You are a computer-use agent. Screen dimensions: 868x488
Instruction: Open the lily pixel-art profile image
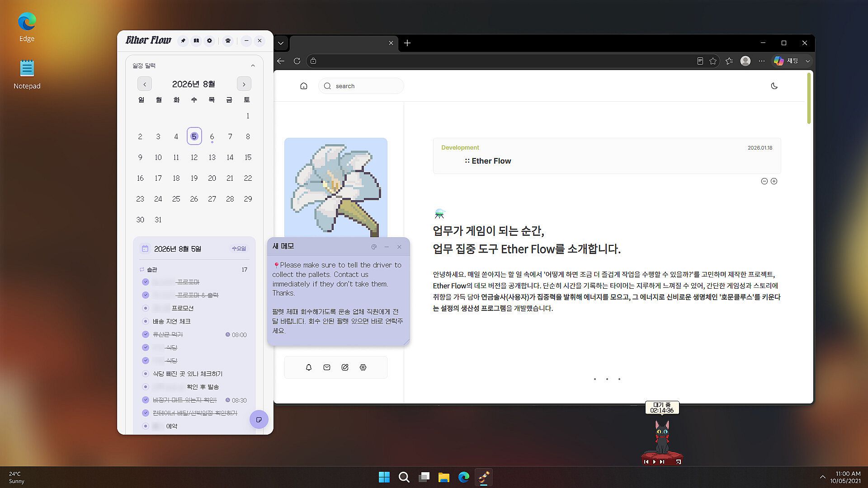click(x=336, y=188)
